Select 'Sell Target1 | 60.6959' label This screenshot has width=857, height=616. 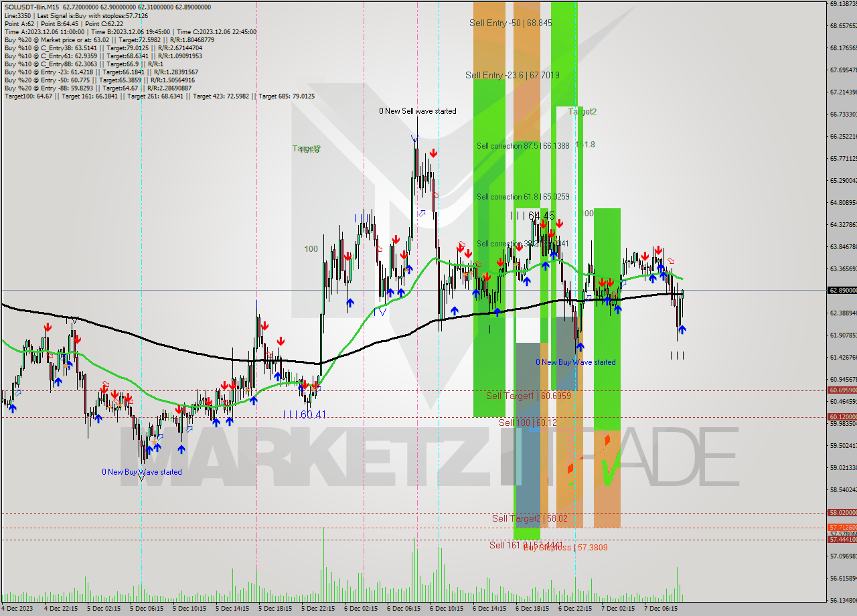[x=528, y=396]
